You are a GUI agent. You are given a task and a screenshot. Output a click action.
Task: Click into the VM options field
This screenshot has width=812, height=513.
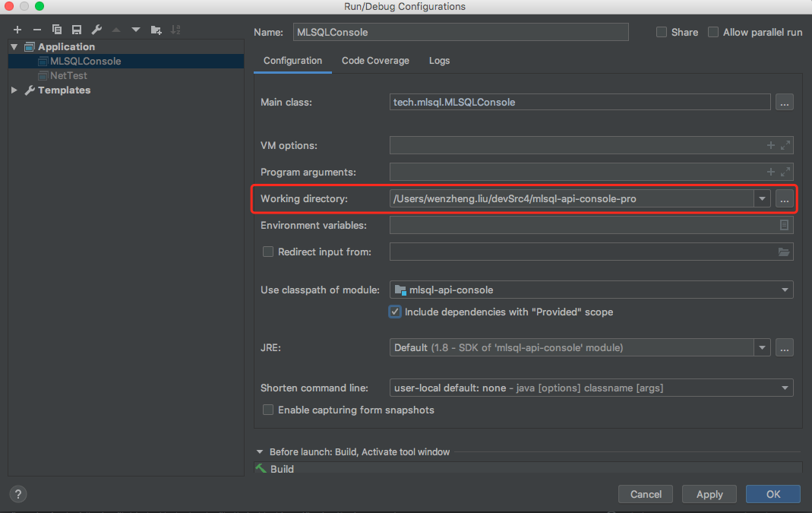point(577,145)
